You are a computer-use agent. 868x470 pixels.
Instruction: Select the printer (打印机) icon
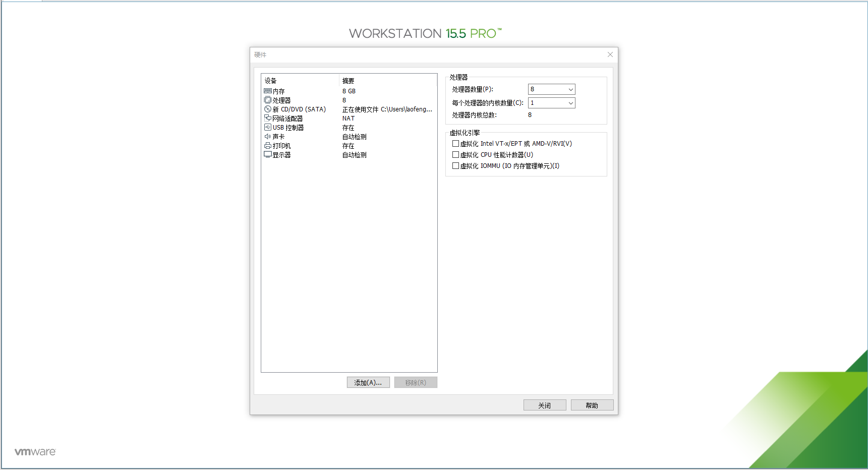[267, 146]
